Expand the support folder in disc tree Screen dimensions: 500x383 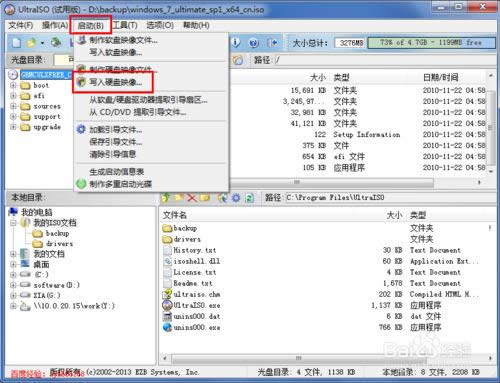13,116
